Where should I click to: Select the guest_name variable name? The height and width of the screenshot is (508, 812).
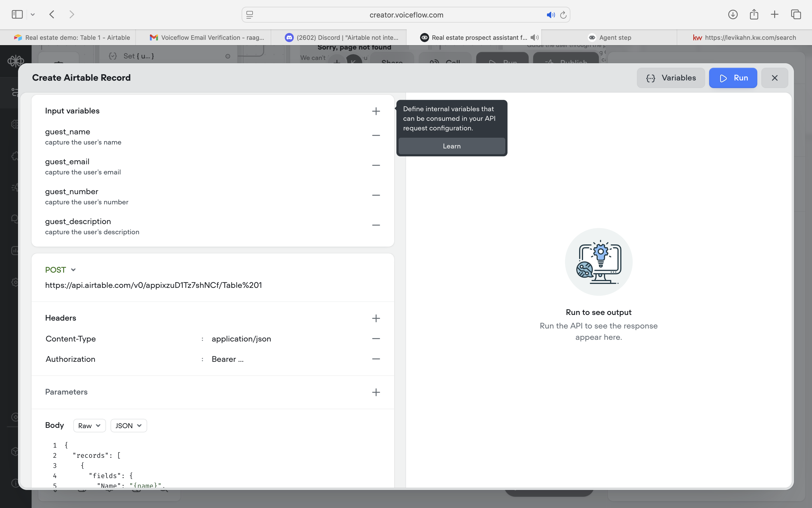(67, 132)
